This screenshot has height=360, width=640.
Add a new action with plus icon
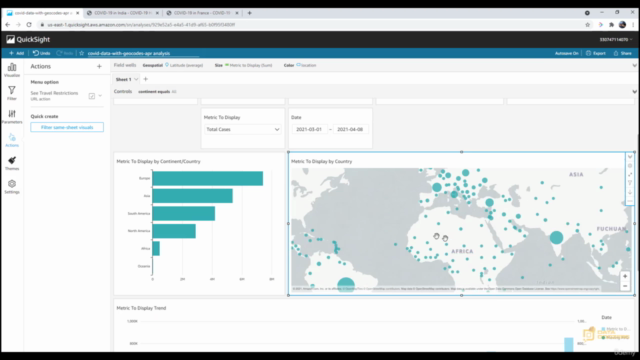coord(99,66)
